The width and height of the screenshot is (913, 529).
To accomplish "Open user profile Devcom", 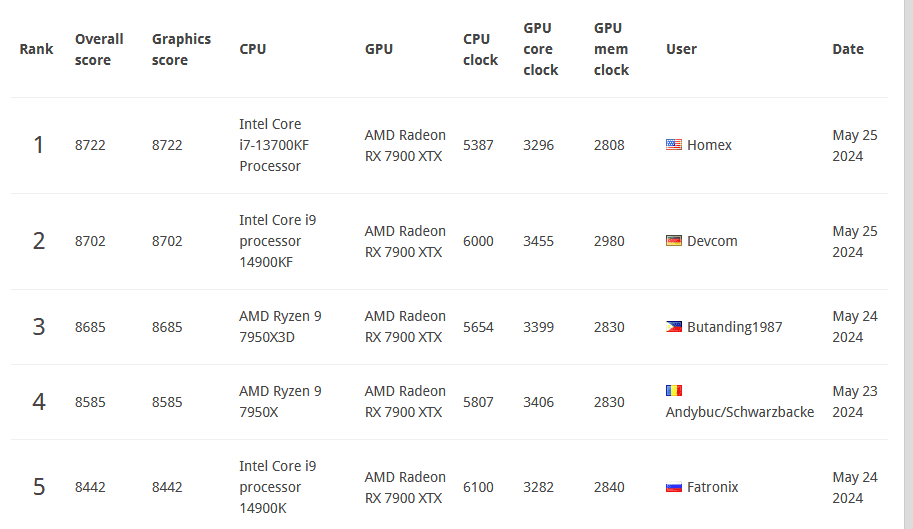I will click(712, 241).
